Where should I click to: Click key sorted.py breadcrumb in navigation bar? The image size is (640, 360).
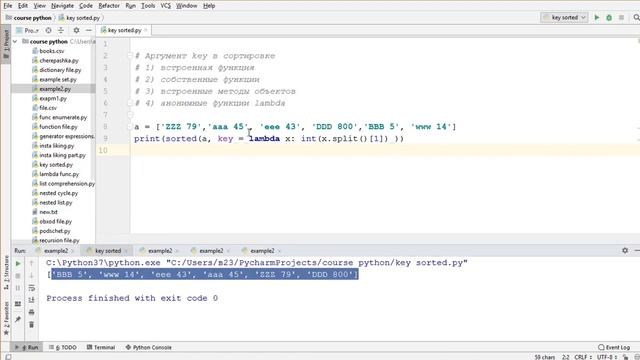pyautogui.click(x=79, y=18)
